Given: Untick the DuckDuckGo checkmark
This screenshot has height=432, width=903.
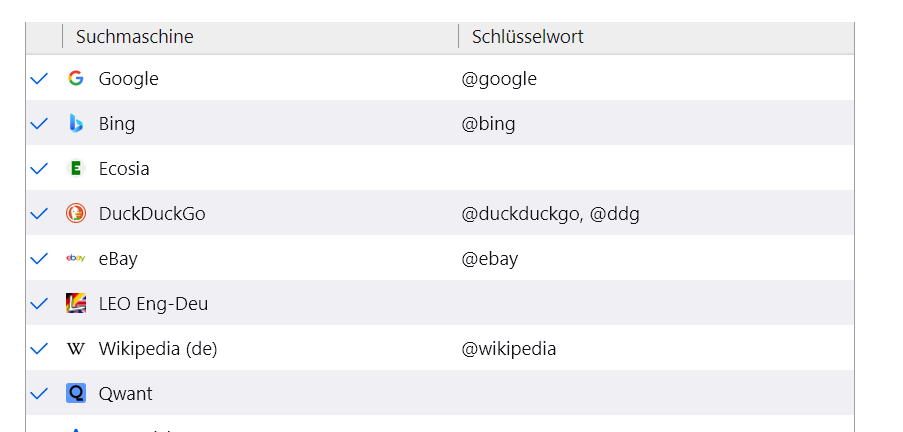Looking at the screenshot, I should pyautogui.click(x=40, y=213).
